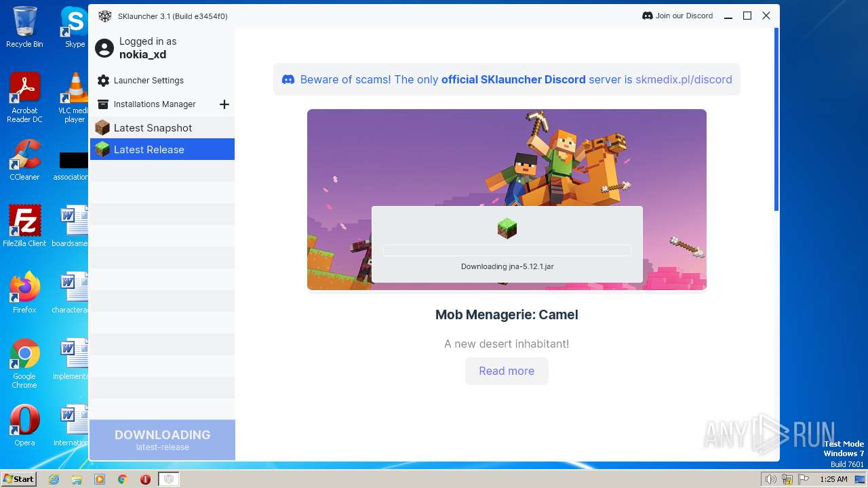Open Recycle Bin on desktop
This screenshot has width=868, height=488.
pyautogui.click(x=24, y=28)
